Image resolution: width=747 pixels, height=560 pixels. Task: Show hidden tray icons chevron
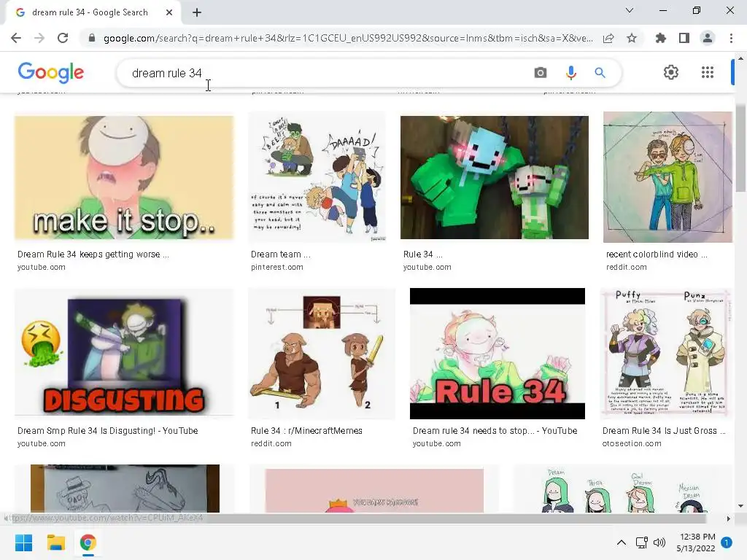pos(622,542)
